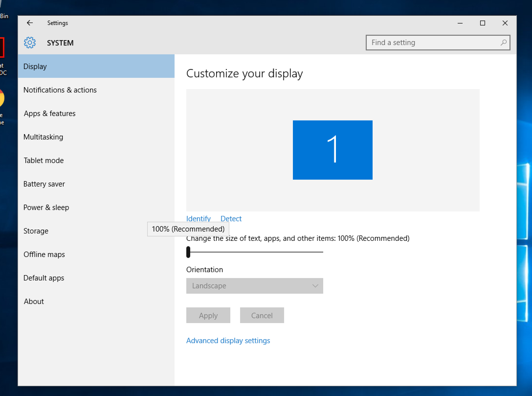Click the Orientation dropdown chevron arrow
This screenshot has height=396, width=532.
click(x=315, y=286)
